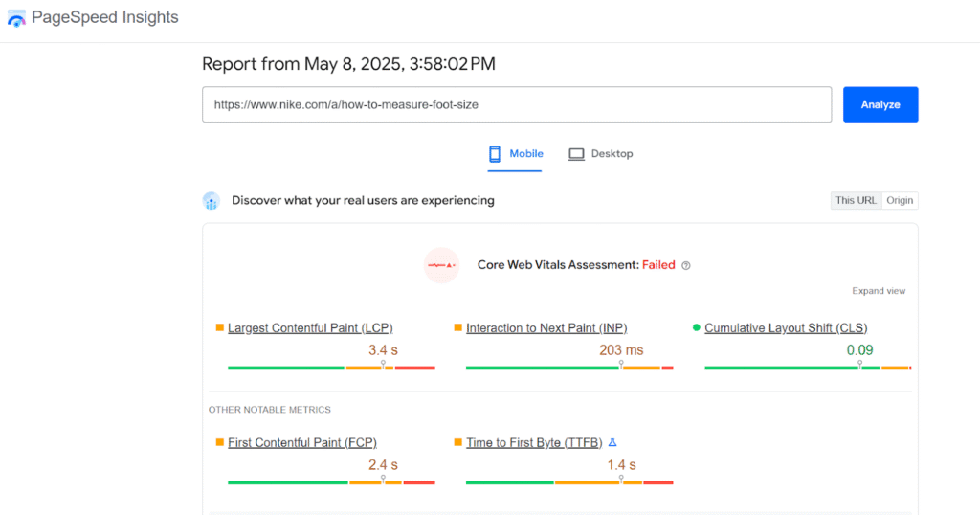Select the Origin toggle
980x515 pixels.
click(x=900, y=200)
